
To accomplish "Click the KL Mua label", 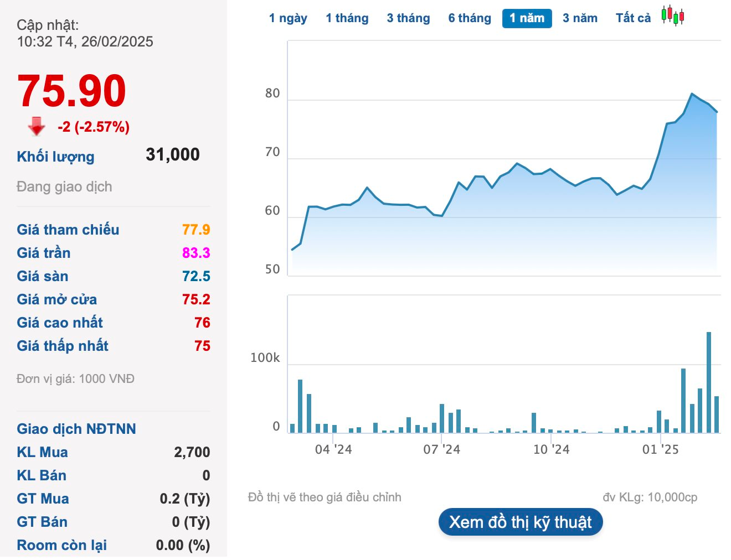I will tap(42, 452).
